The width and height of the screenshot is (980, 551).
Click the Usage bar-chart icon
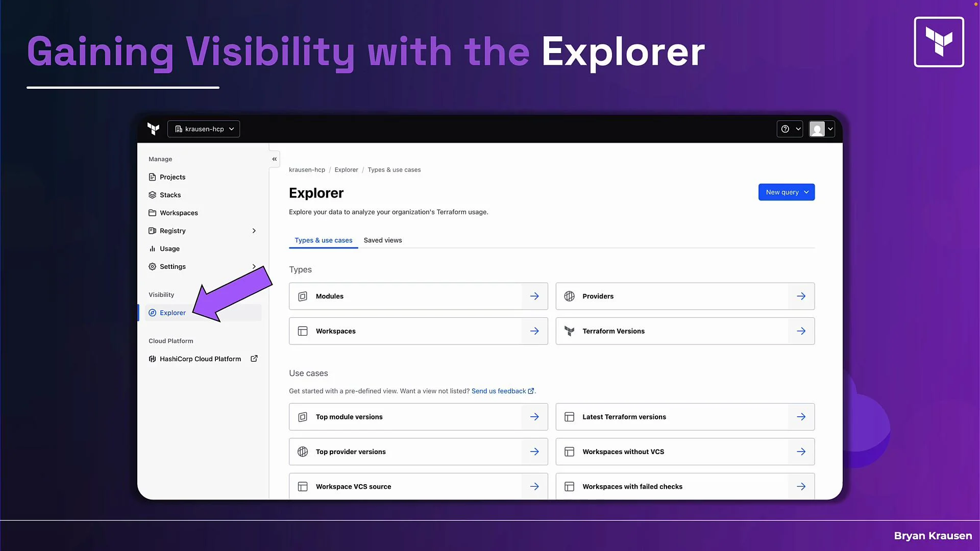152,248
